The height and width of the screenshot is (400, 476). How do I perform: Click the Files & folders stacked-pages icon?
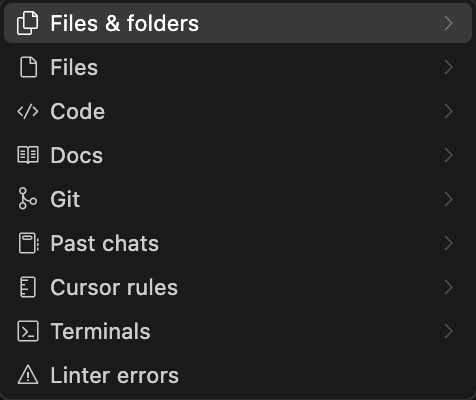coord(28,23)
